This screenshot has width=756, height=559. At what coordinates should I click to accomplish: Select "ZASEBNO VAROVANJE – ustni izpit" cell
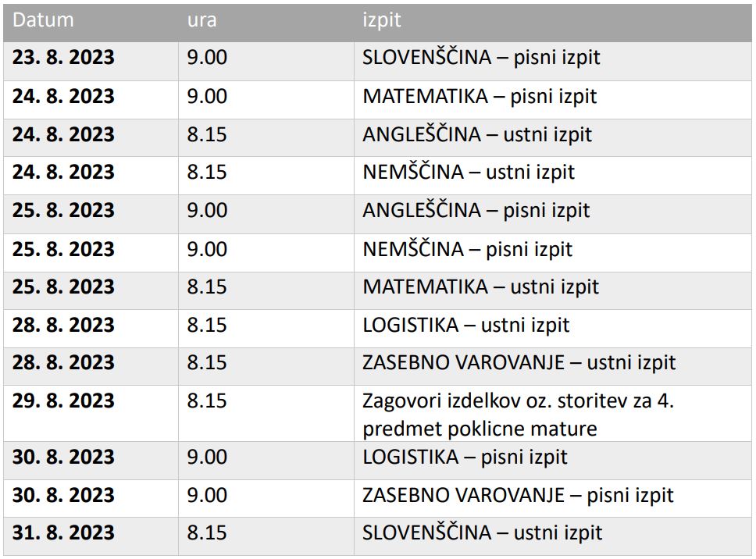519,362
